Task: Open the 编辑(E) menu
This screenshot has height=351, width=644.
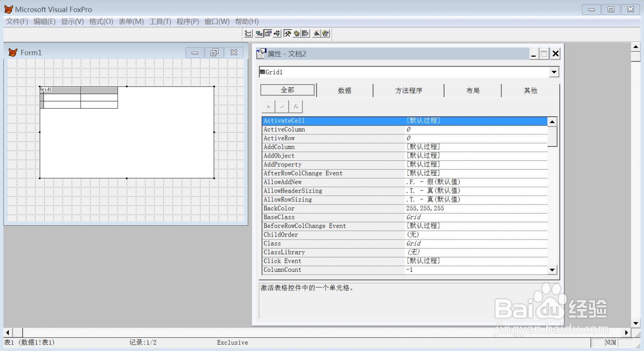Action: point(45,21)
